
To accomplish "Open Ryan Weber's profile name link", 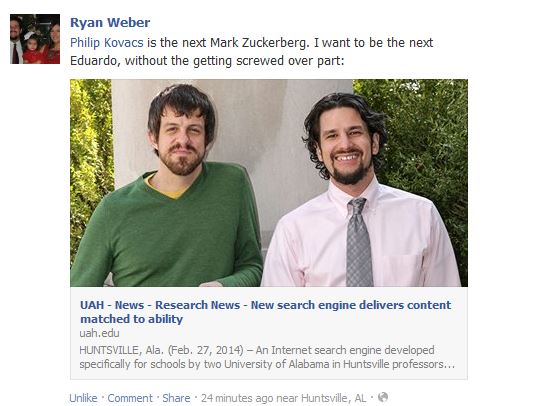I will click(x=110, y=23).
